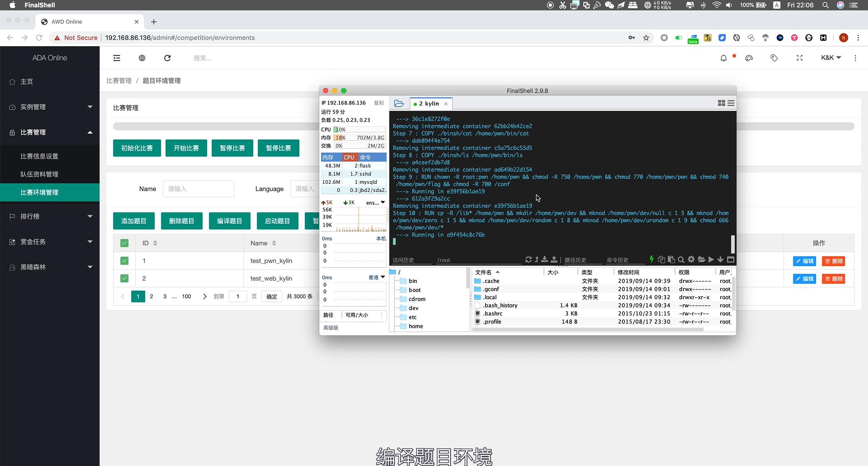The image size is (868, 466).
Task: Open the theme palette icon in admin header
Action: point(749,58)
